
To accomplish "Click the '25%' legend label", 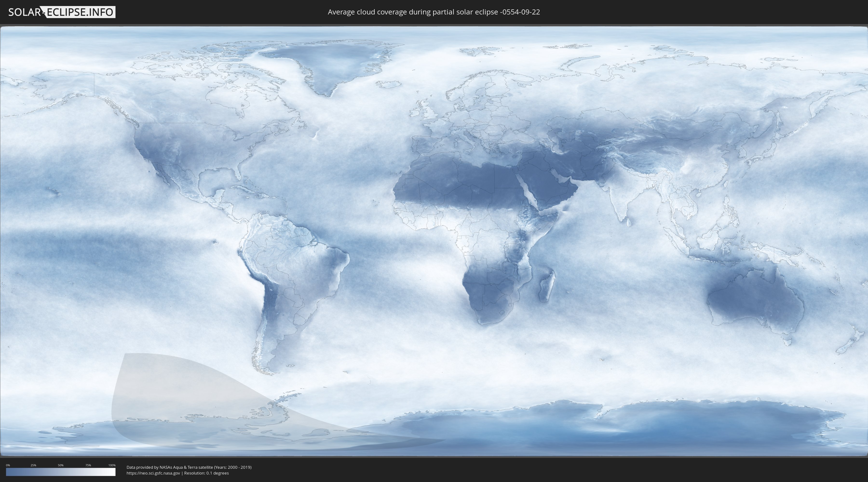I will tap(33, 465).
